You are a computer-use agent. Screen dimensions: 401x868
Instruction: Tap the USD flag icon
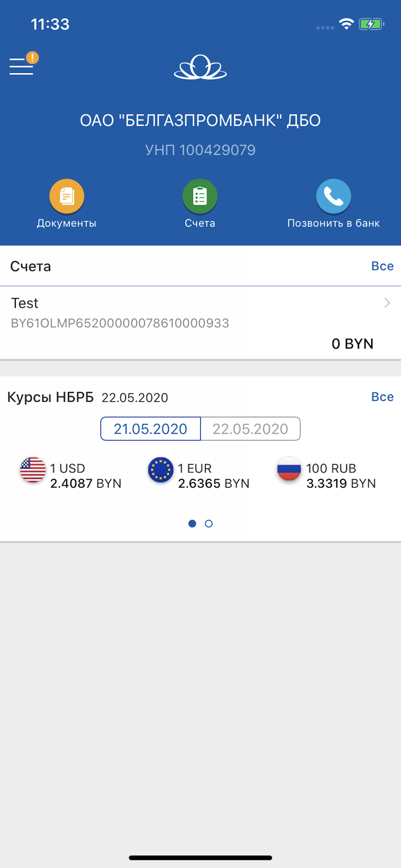(x=33, y=470)
